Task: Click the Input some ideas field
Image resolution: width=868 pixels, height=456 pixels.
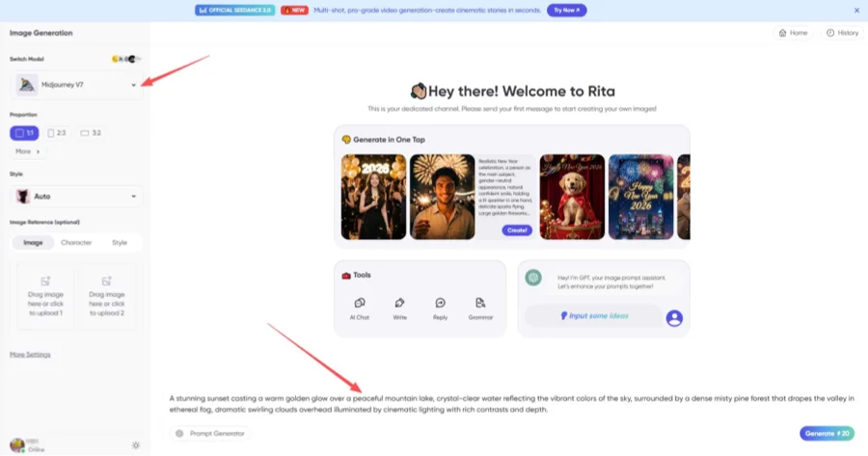Action: 593,316
